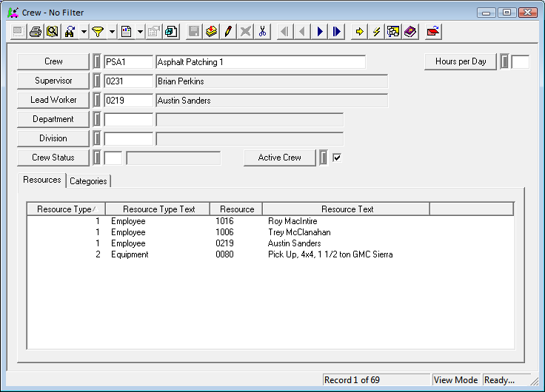Go to next record arrow
This screenshot has height=392, width=545.
319,32
